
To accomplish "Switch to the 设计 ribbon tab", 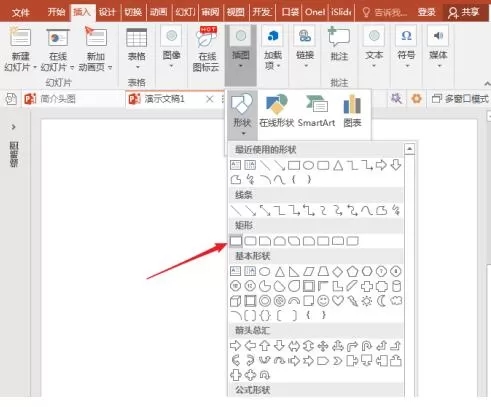I will [x=107, y=12].
